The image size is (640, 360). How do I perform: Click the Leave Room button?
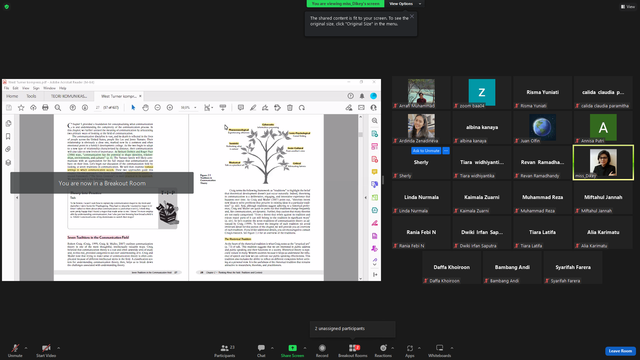pyautogui.click(x=620, y=351)
